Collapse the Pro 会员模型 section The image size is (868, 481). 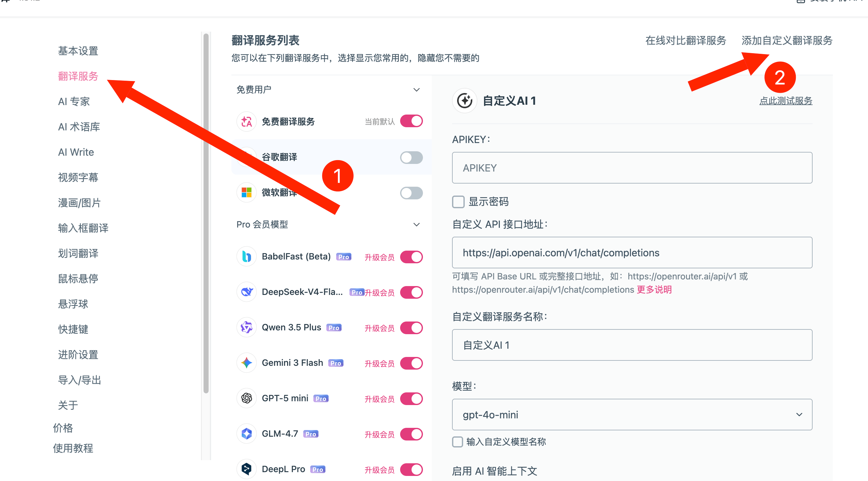(x=417, y=224)
